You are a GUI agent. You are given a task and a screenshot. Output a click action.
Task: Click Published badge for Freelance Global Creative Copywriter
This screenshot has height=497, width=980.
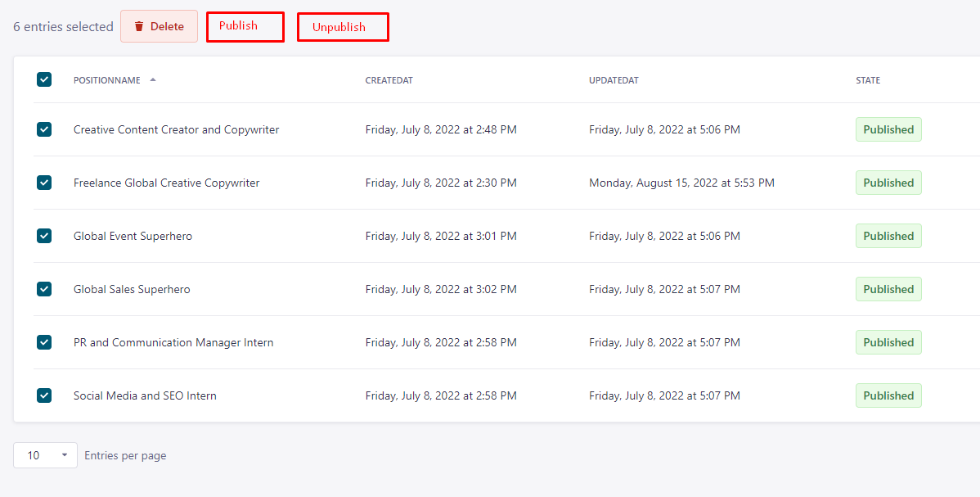coord(888,183)
